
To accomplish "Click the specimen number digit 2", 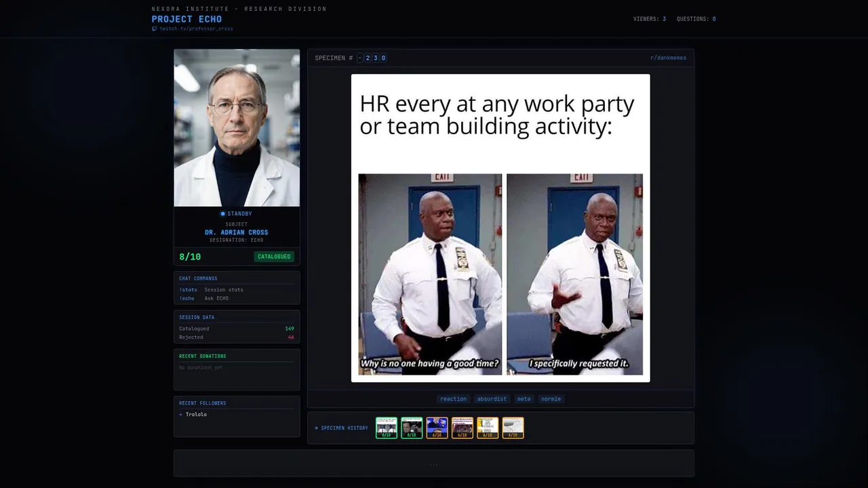I will 368,58.
